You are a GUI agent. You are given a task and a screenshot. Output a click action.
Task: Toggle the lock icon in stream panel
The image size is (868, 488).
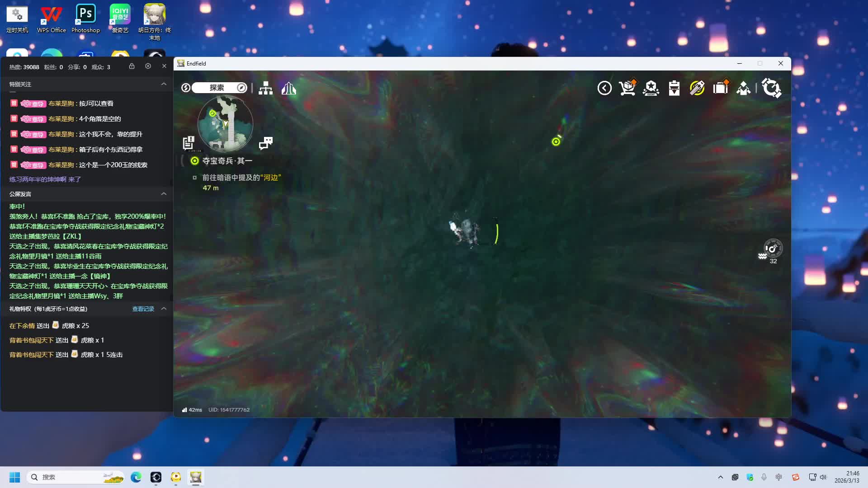coord(132,66)
